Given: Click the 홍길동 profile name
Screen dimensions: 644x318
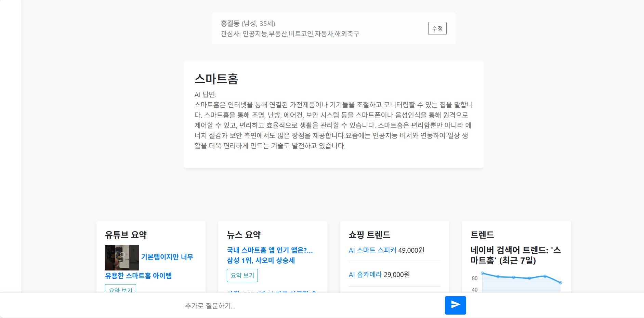Looking at the screenshot, I should (230, 23).
